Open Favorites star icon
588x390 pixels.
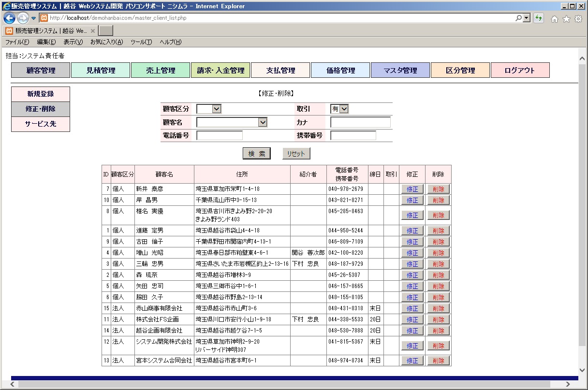[566, 19]
